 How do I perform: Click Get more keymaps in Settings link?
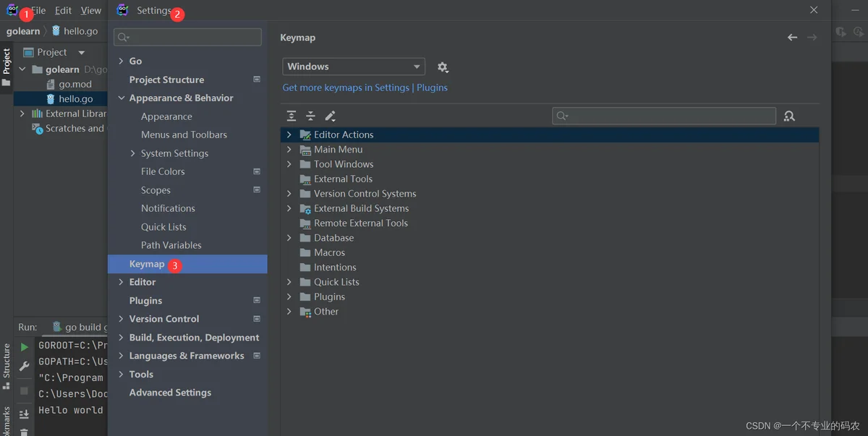(365, 87)
